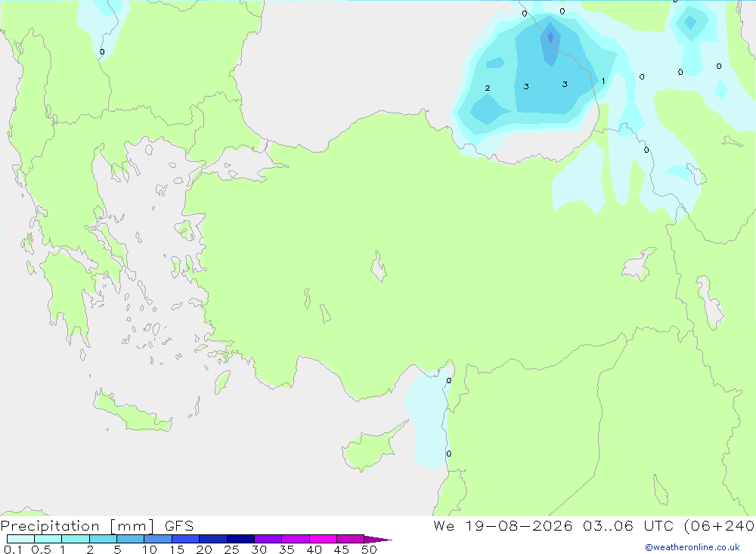
Task: Pick the 35–40 mm legend color box
Action: tap(296, 539)
